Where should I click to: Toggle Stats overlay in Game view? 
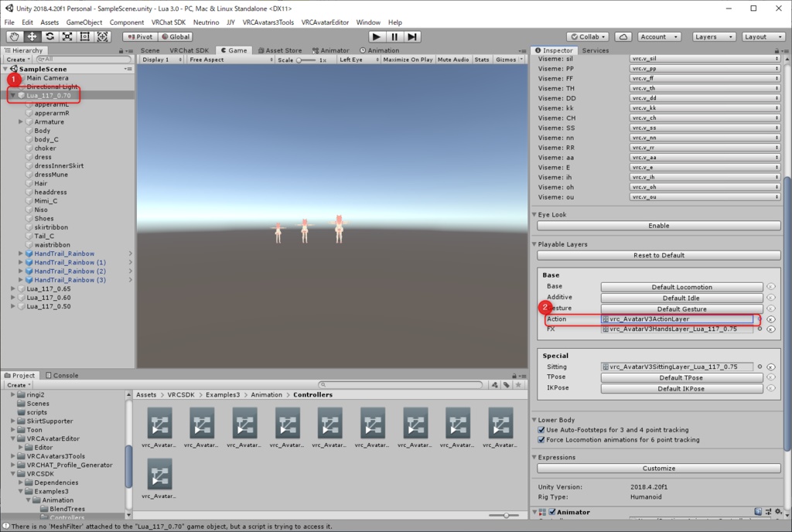[x=482, y=60]
